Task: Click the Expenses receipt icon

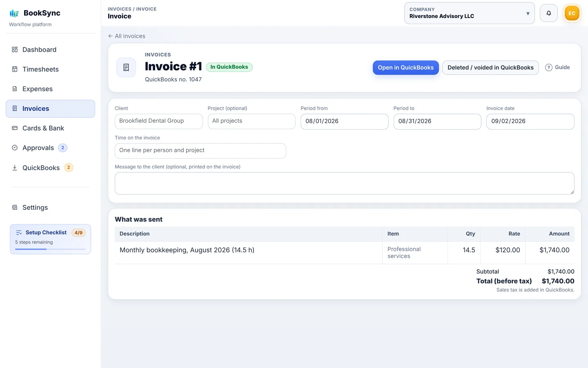Action: (x=15, y=89)
